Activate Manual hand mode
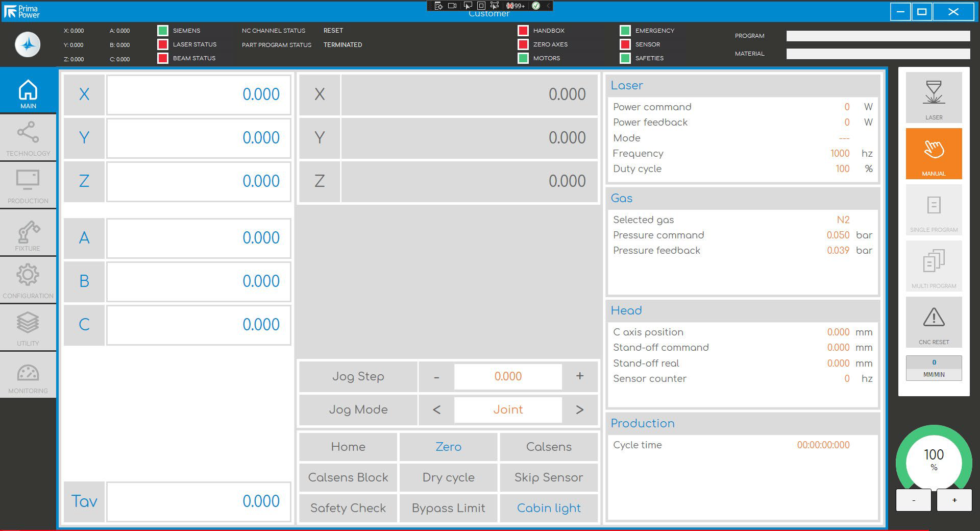This screenshot has width=980, height=531. coord(934,154)
